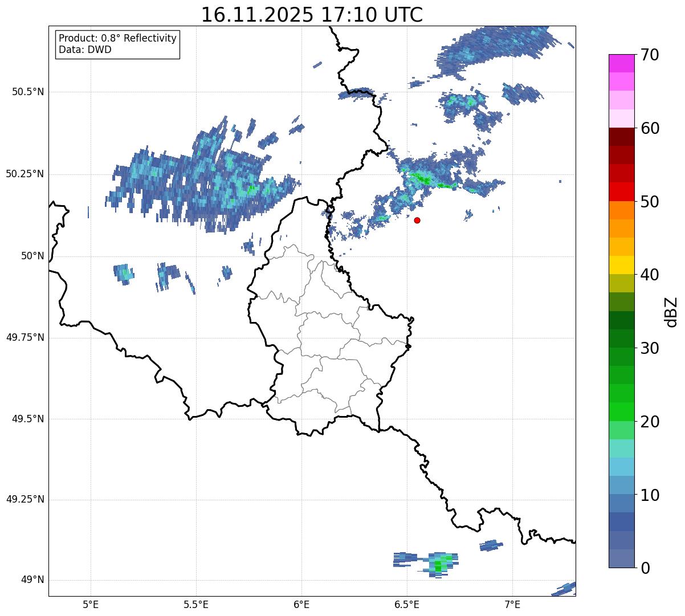Click the bright green colorbar segment at 20
Viewport: 685px width, 616px height.
[x=621, y=412]
